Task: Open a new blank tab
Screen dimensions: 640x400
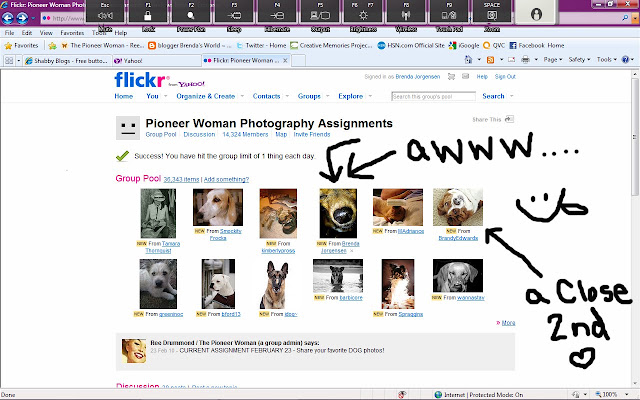Action: click(x=298, y=60)
